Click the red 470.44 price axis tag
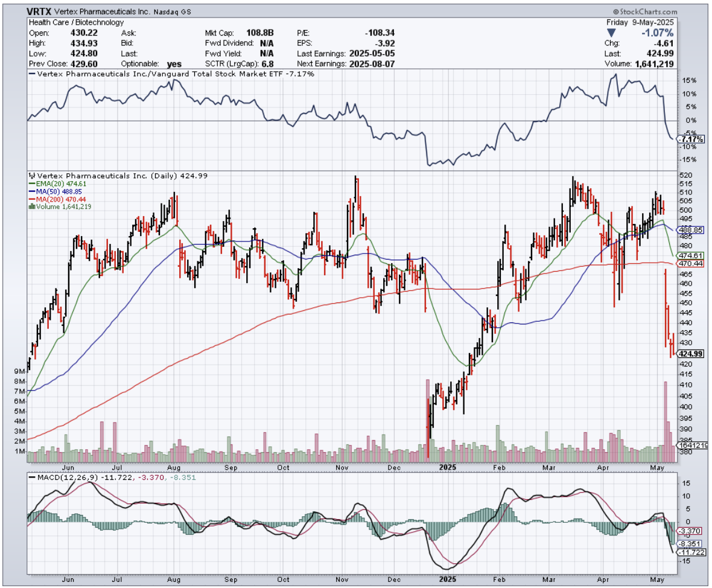 tap(690, 264)
